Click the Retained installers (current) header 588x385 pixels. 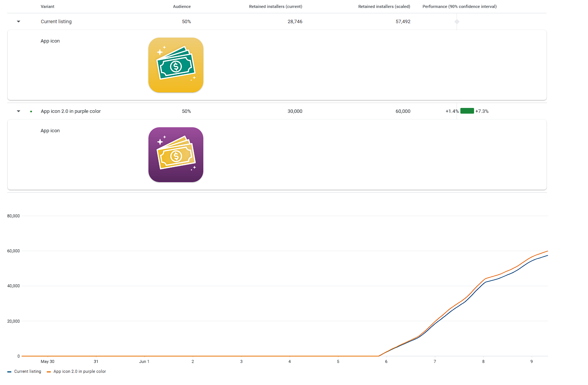(x=276, y=6)
